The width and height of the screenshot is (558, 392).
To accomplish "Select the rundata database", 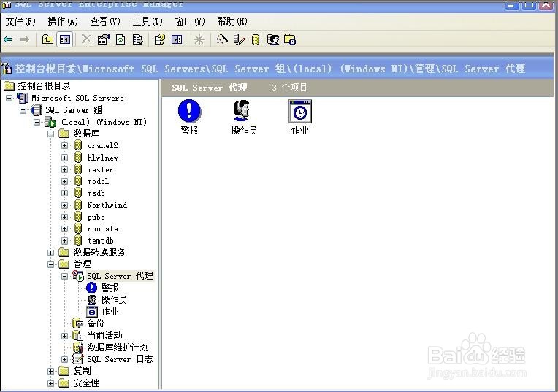I will tap(103, 228).
